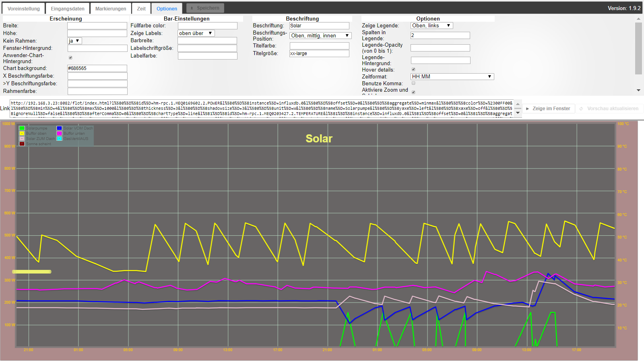Click cyan GasVentilAUS legend marker
This screenshot has width=644, height=362.
[x=59, y=139]
